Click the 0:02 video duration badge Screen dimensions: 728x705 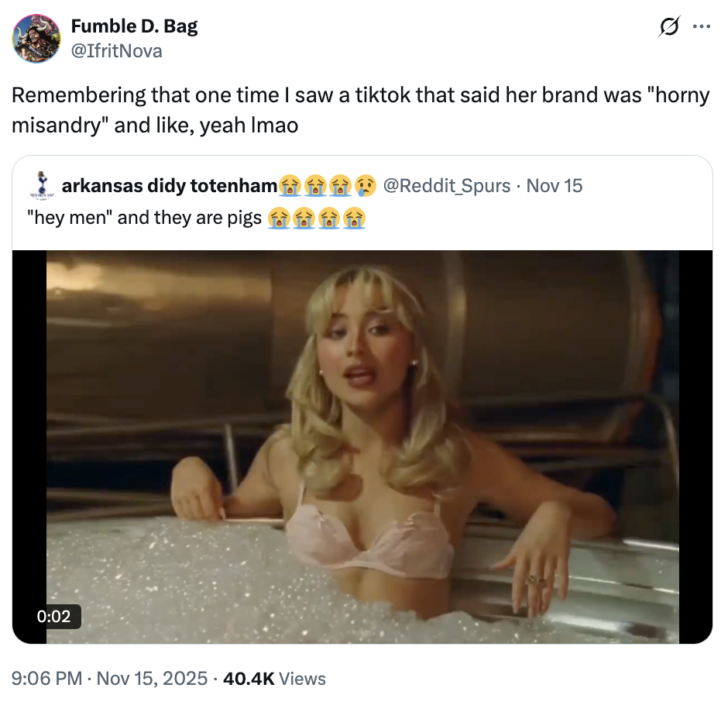pyautogui.click(x=53, y=617)
